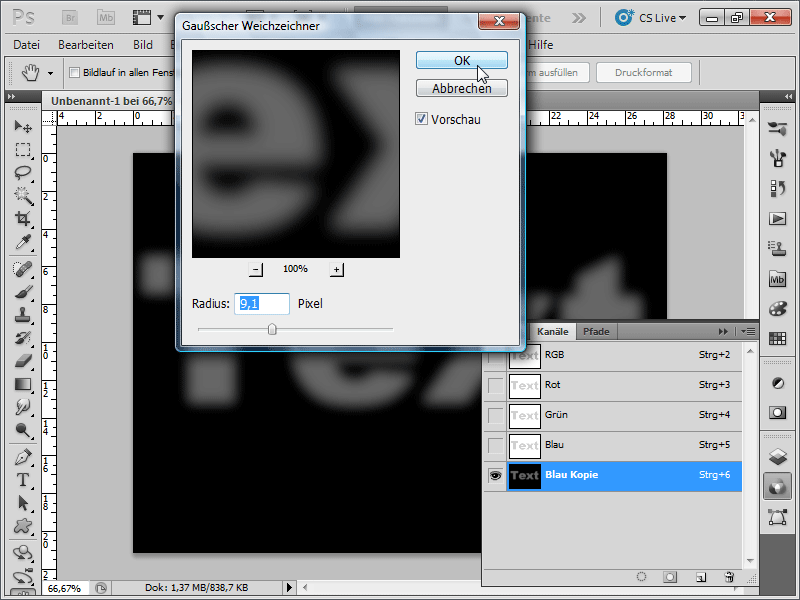Select the Custom Shape tool
This screenshot has width=800, height=600.
[23, 526]
